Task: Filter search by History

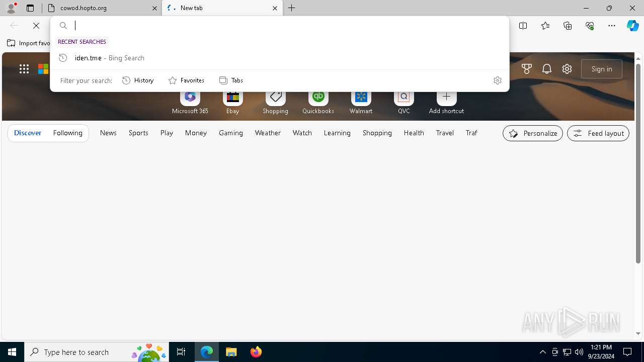Action: click(x=138, y=80)
